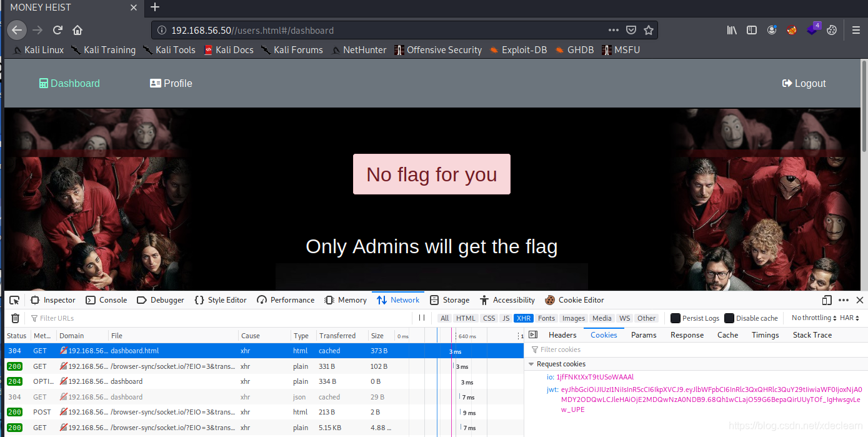Toggle the All request type filter

444,318
